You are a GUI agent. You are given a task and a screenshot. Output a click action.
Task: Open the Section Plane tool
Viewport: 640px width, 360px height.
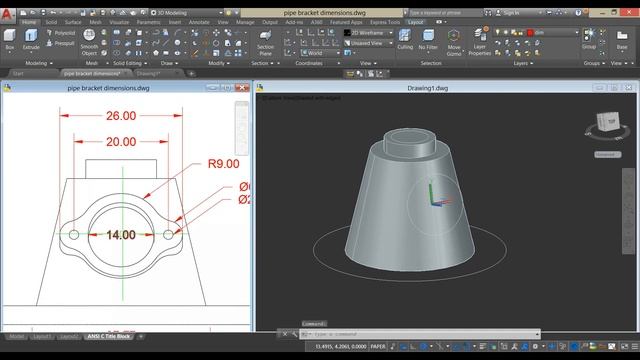(x=265, y=42)
